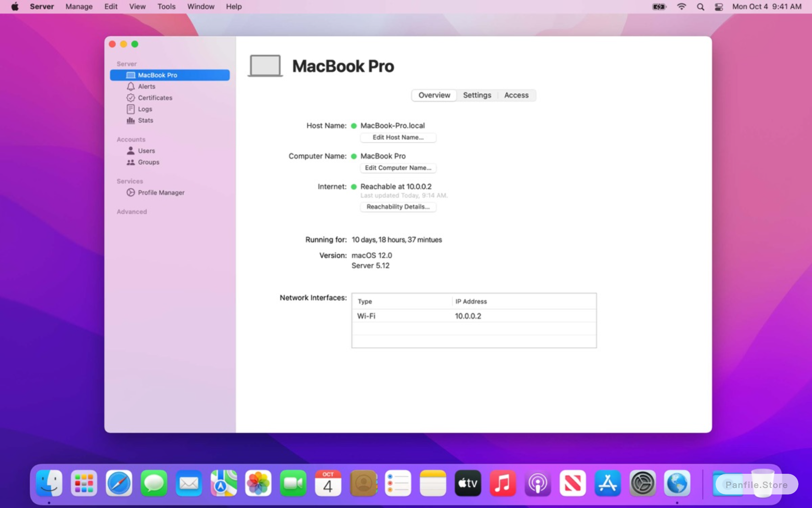Open Server globe app in the Dock
The width and height of the screenshot is (812, 508).
[x=677, y=483]
